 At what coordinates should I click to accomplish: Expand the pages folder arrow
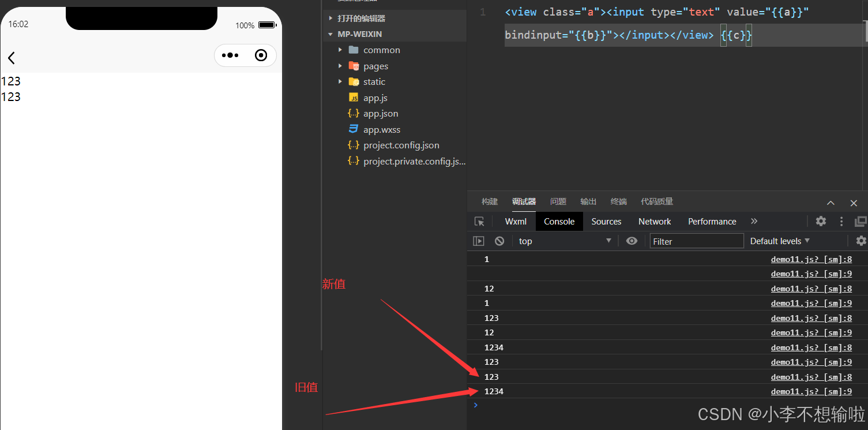coord(340,66)
